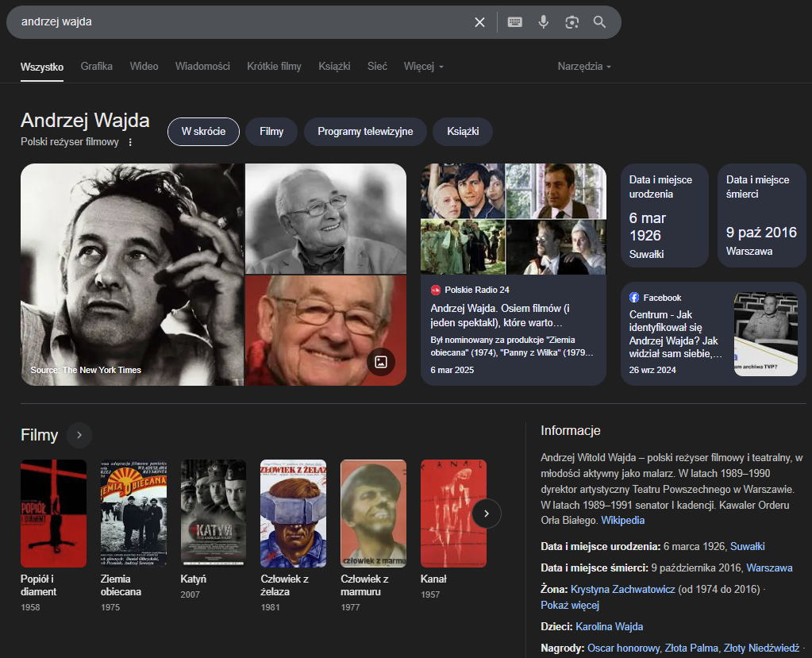Open the on-screen keyboard input tool

515,22
